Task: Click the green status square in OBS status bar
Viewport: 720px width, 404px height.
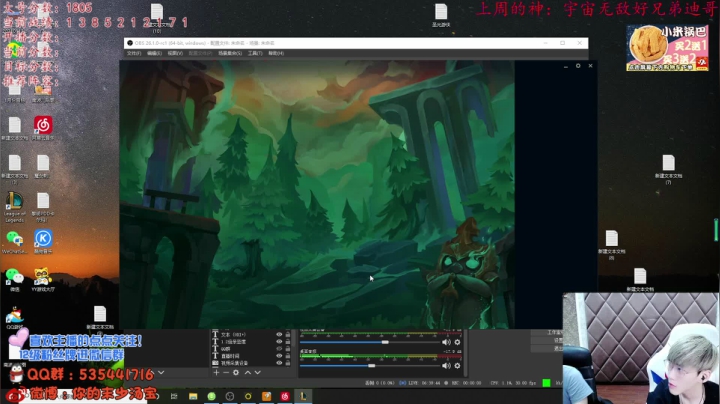Action: tap(546, 383)
